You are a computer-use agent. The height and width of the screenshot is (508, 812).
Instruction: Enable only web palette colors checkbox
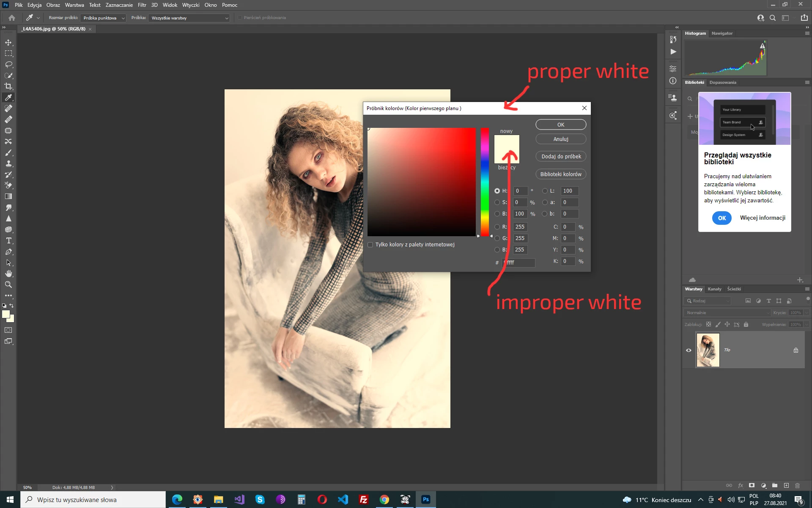pos(370,245)
